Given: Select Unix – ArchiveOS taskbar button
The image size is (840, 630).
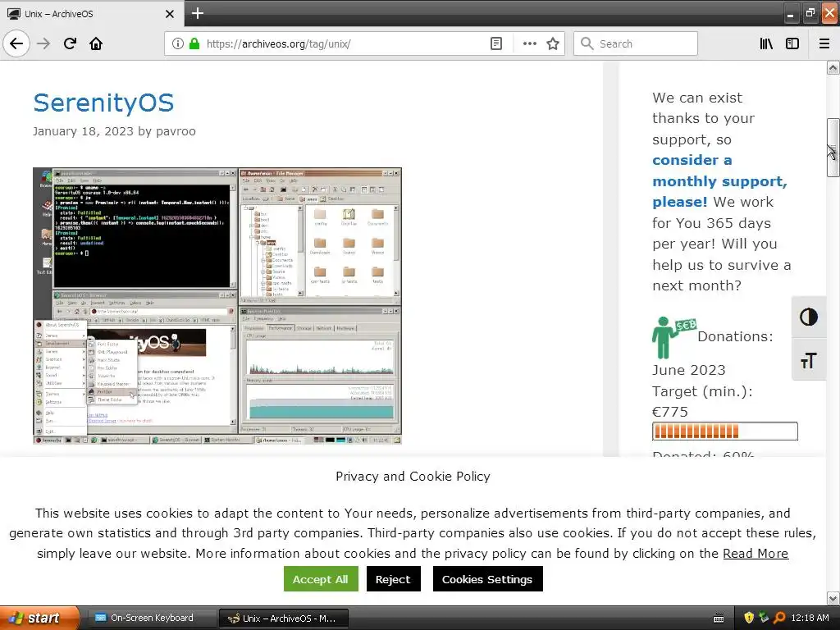Looking at the screenshot, I should (x=284, y=618).
